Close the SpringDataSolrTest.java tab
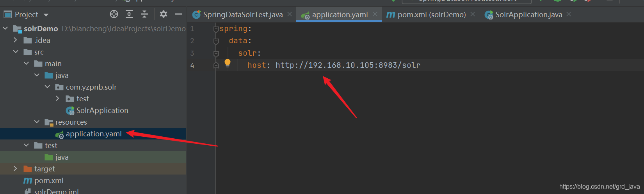The image size is (644, 194). click(x=290, y=14)
